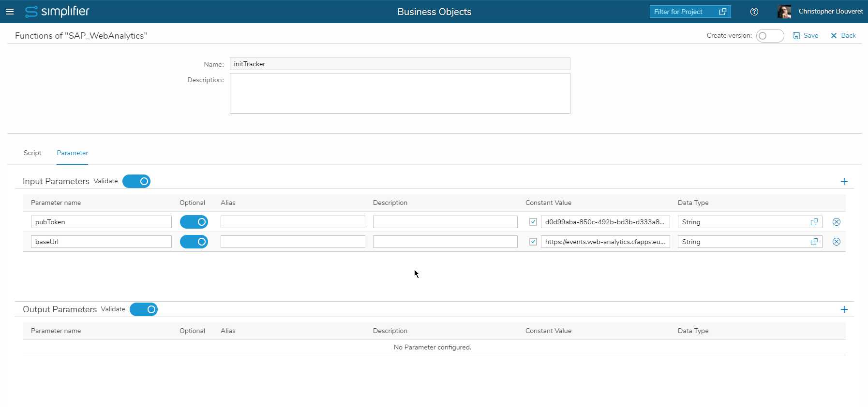
Task: Edit constant value d0d99aba-850c token field
Action: click(605, 222)
